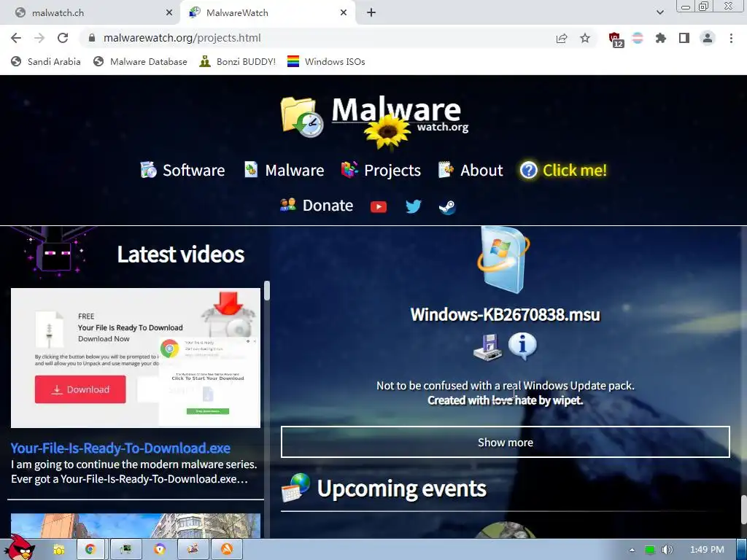Screen dimensions: 747x560
Task: Click the Windows update package project icon
Action: point(504,260)
